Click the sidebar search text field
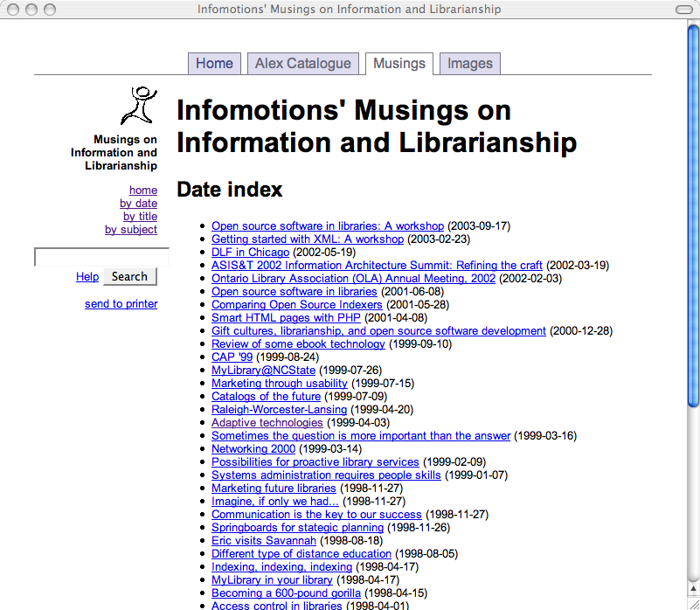 [101, 257]
